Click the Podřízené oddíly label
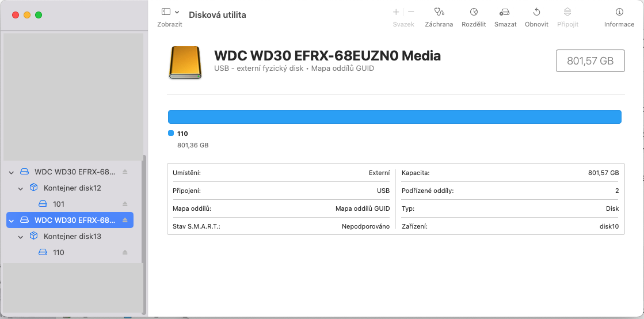This screenshot has height=319, width=644. point(428,191)
